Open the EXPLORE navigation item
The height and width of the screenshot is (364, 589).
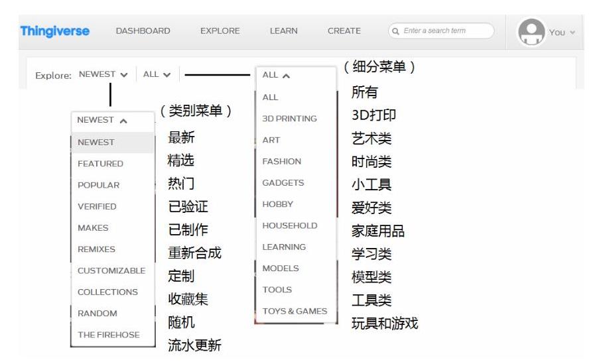click(221, 31)
